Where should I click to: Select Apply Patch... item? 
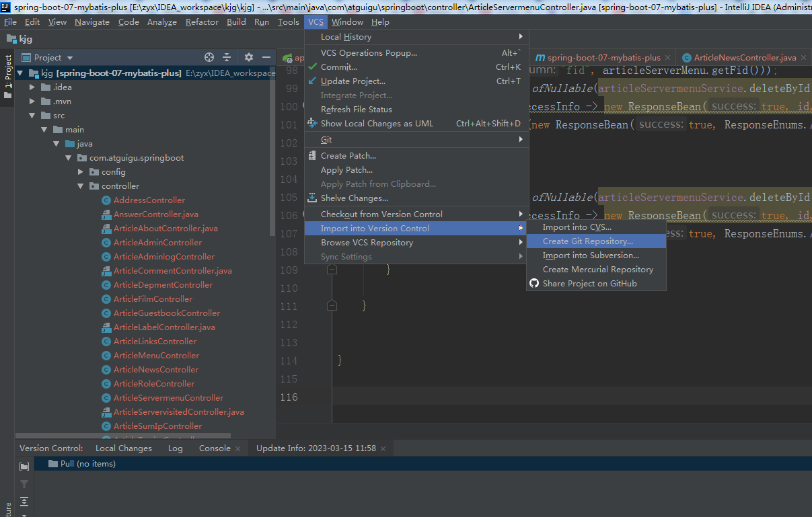[x=416, y=170]
